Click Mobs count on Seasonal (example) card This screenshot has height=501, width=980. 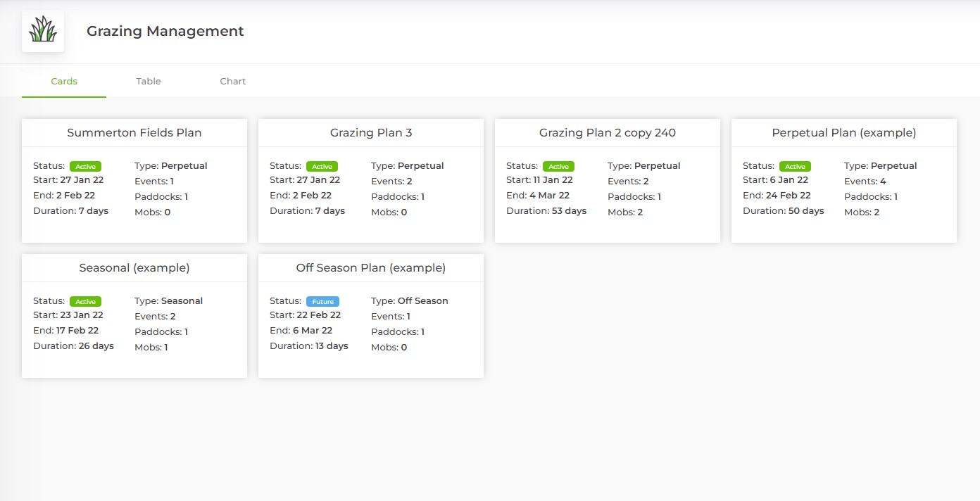(151, 347)
